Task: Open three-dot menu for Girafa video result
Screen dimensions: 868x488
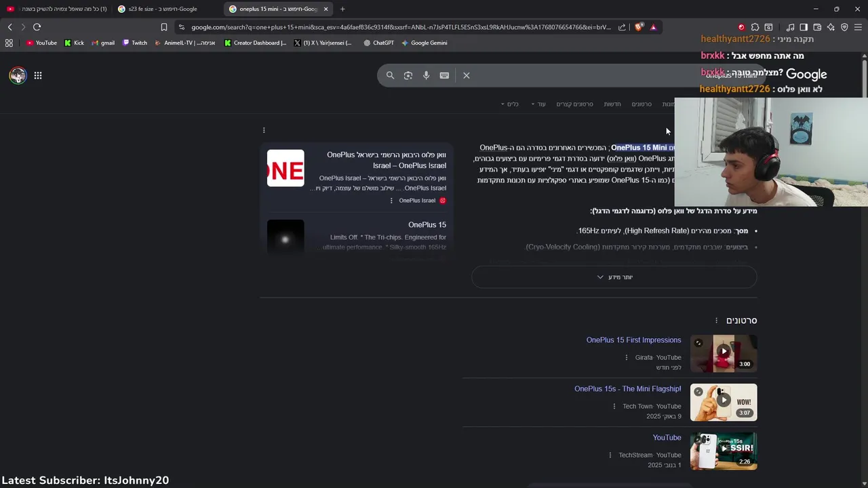Action: 627,357
